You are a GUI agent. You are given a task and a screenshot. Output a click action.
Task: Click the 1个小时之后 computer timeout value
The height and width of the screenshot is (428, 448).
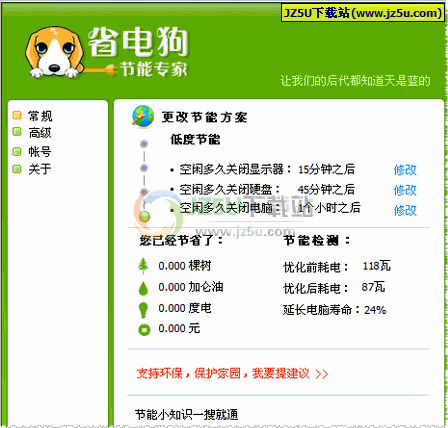[329, 208]
